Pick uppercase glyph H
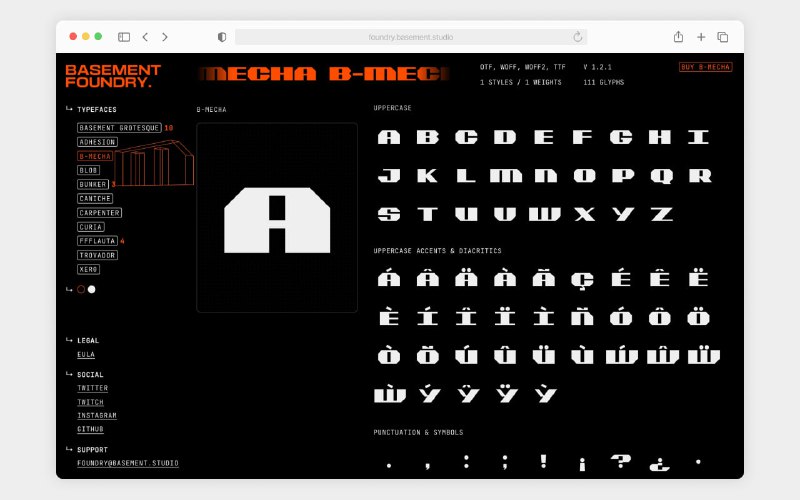 (660, 137)
